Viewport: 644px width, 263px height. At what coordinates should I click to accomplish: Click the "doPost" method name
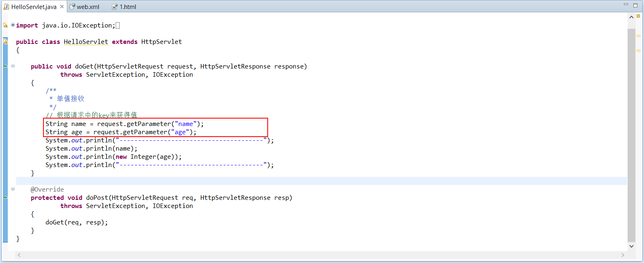click(x=97, y=198)
